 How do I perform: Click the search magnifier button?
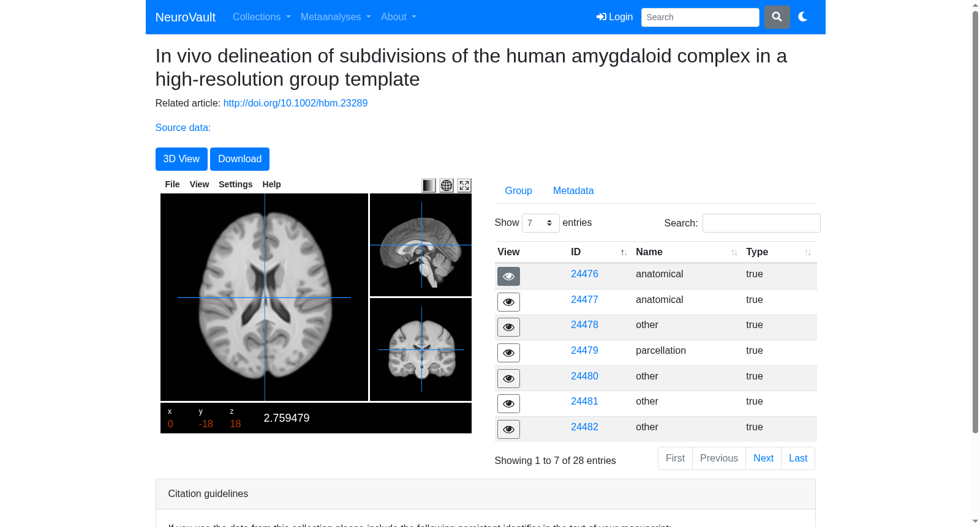777,17
